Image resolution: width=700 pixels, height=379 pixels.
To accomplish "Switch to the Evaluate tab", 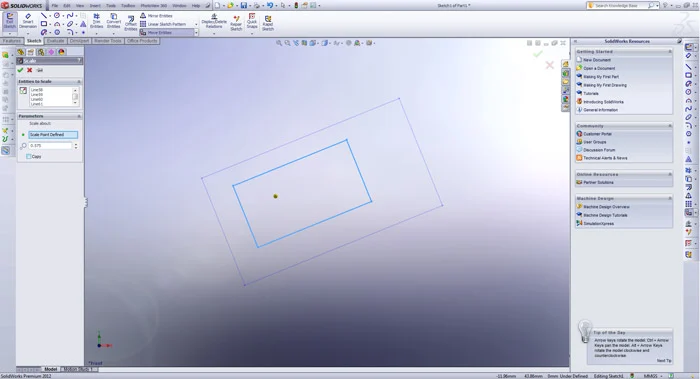I will pyautogui.click(x=55, y=41).
